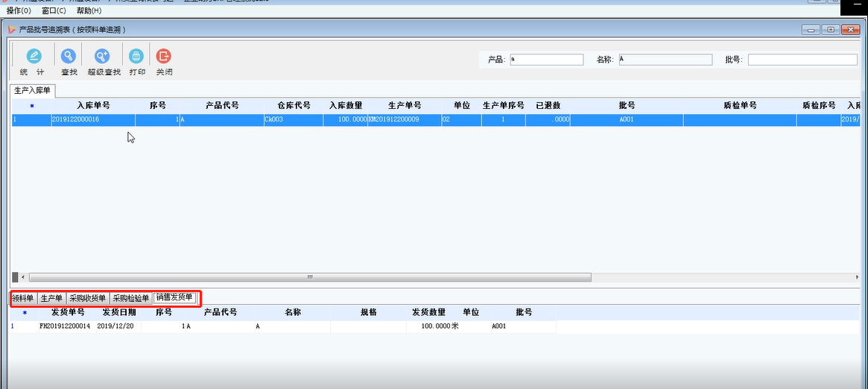
Task: Click the 统计 (Statistics) toolbar icon
Action: click(x=34, y=57)
